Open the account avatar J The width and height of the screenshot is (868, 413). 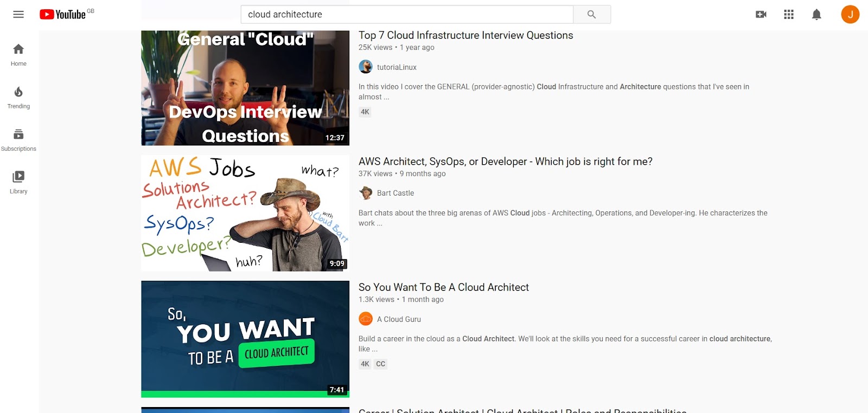click(x=850, y=15)
